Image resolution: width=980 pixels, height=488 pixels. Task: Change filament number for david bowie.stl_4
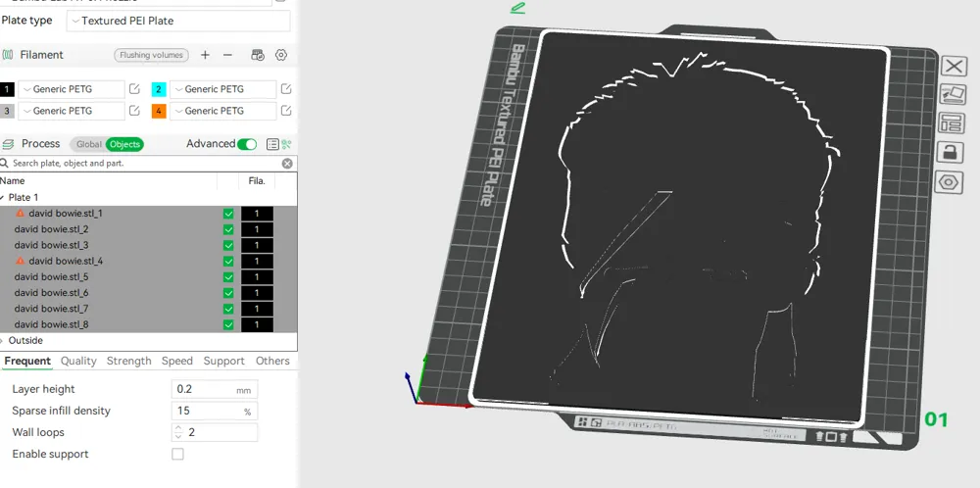click(257, 262)
